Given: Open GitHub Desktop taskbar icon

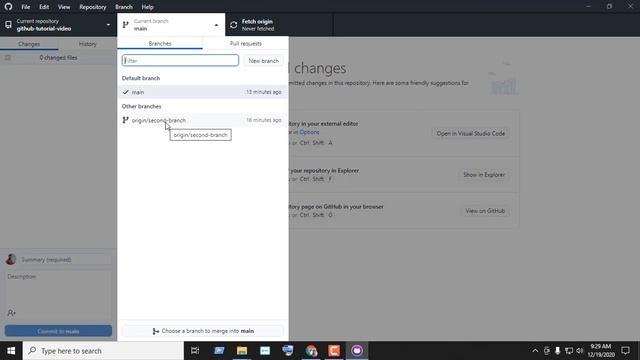Looking at the screenshot, I should click(x=357, y=351).
